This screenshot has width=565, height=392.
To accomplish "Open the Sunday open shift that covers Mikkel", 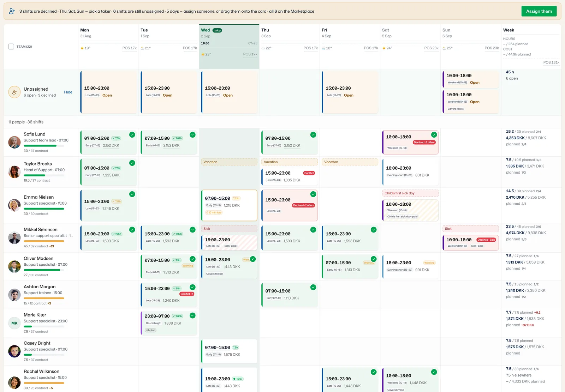I will coord(471,102).
